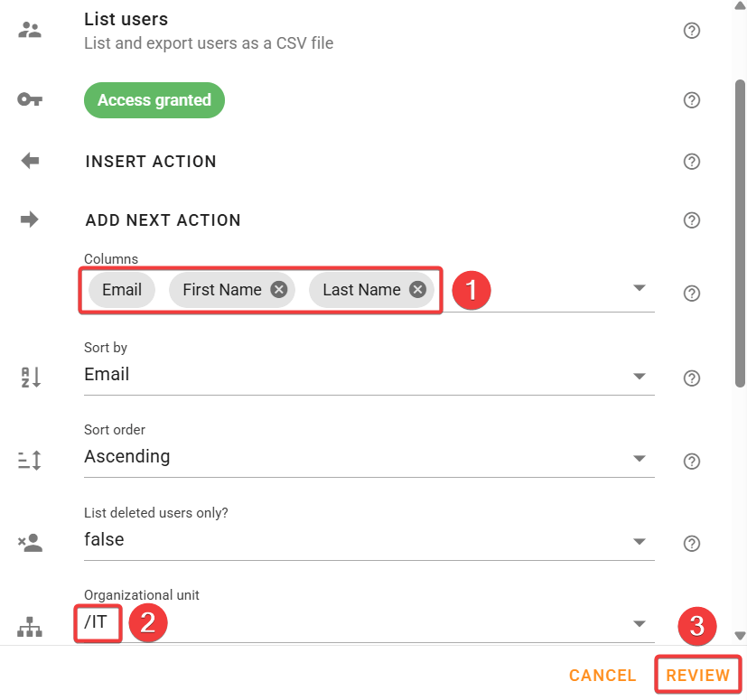
Task: Click 'List and export users as a CSV file'
Action: pyautogui.click(x=209, y=42)
